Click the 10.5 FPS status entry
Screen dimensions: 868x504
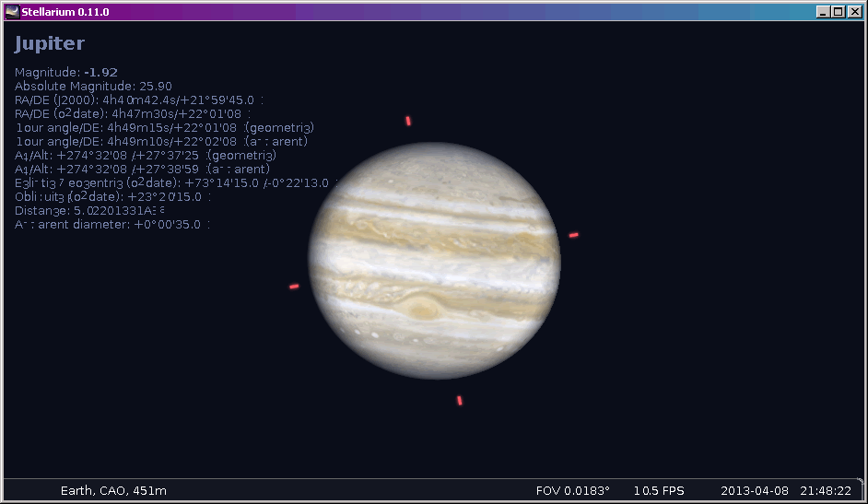659,491
